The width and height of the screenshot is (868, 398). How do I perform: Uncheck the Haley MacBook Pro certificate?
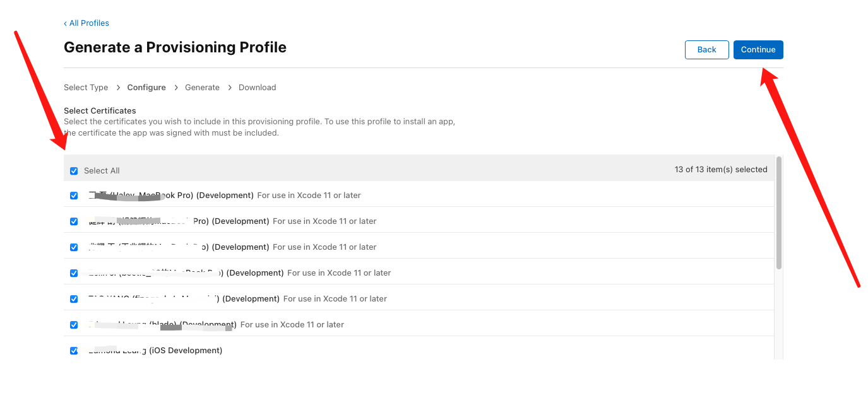(x=74, y=196)
